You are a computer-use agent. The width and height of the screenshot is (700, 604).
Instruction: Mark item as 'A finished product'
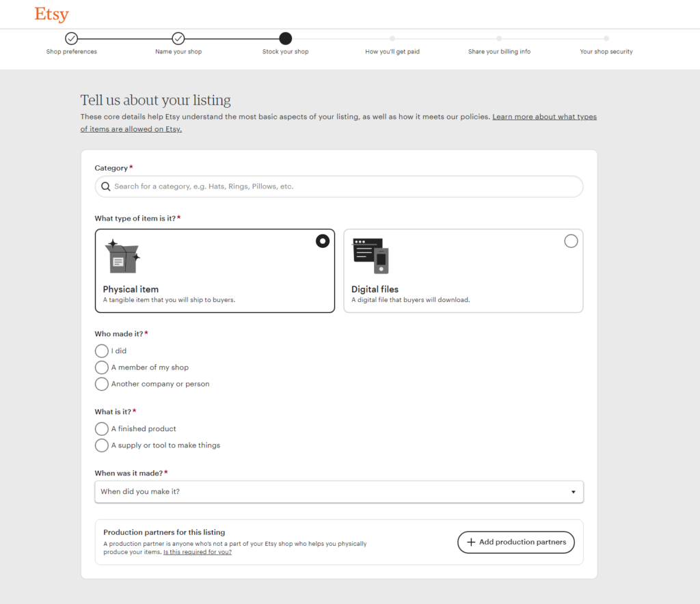[101, 428]
